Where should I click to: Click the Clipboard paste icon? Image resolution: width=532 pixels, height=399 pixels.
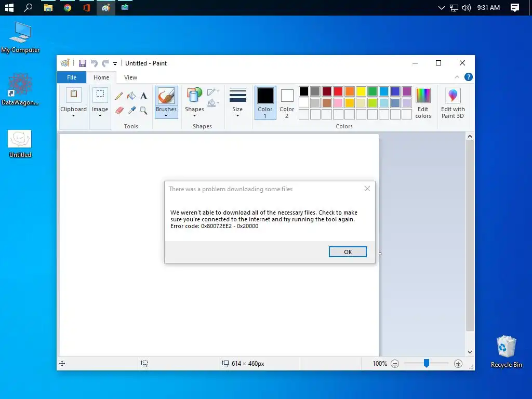click(x=74, y=95)
